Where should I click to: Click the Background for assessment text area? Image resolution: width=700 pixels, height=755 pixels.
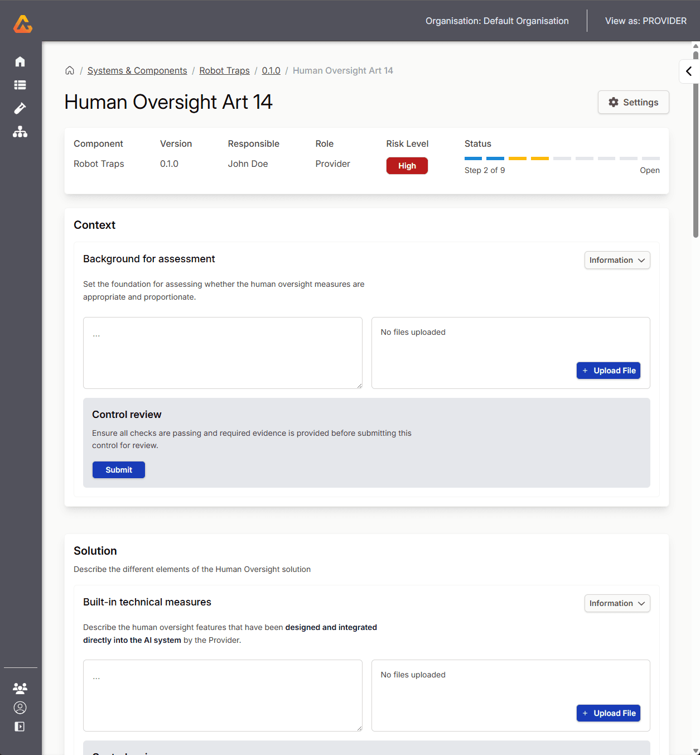(223, 353)
